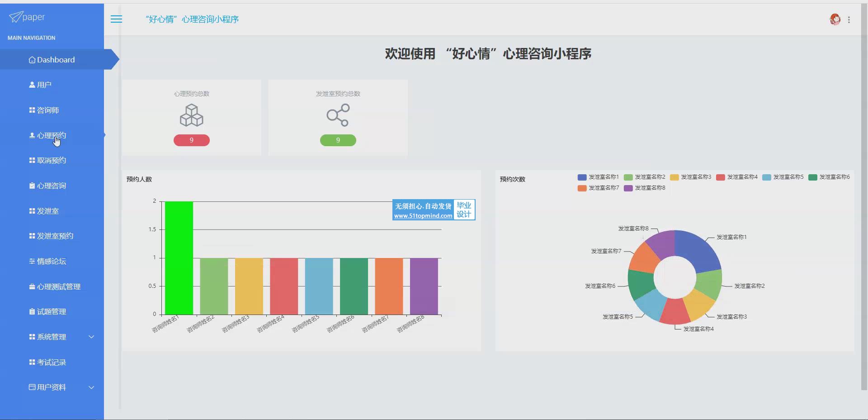Open the 发泄室预约 menu item
The image size is (868, 420).
(x=55, y=236)
